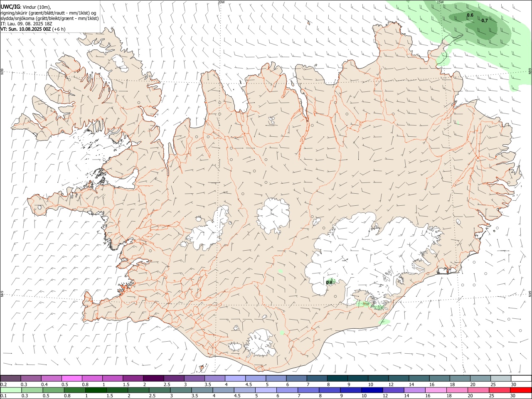Click the red 30 swatch in lower legend row

point(521,390)
